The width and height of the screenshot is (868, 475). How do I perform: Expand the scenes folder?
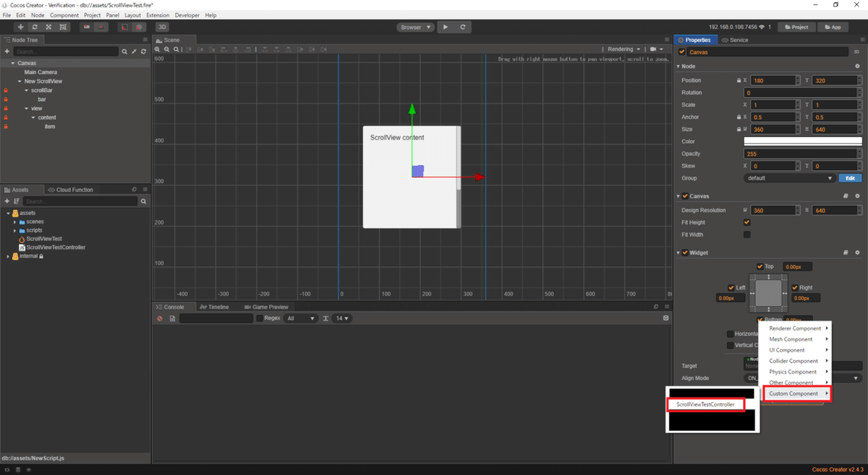(14, 222)
